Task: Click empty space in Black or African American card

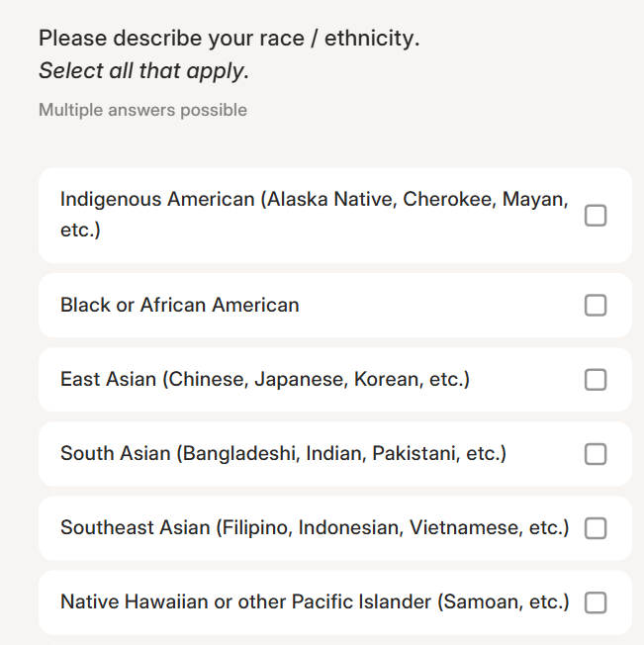Action: 440,306
